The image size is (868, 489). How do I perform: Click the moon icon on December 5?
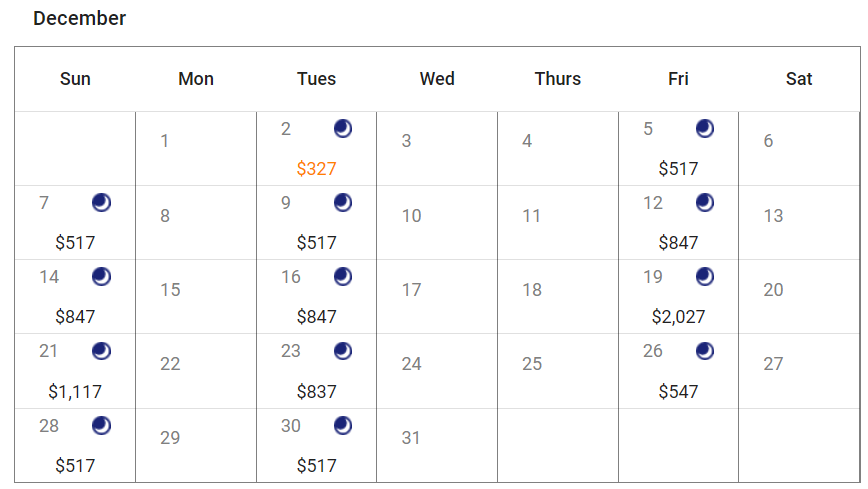click(x=705, y=129)
